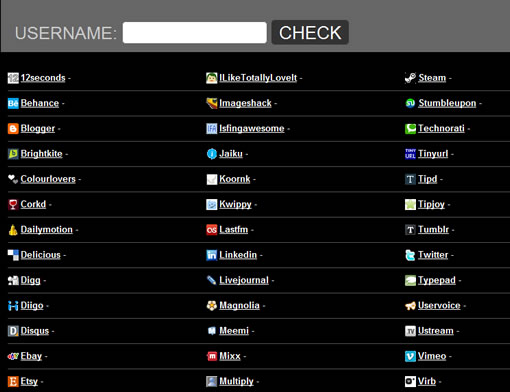This screenshot has width=510, height=392.
Task: Follow the Tipjoy link
Action: coord(432,205)
